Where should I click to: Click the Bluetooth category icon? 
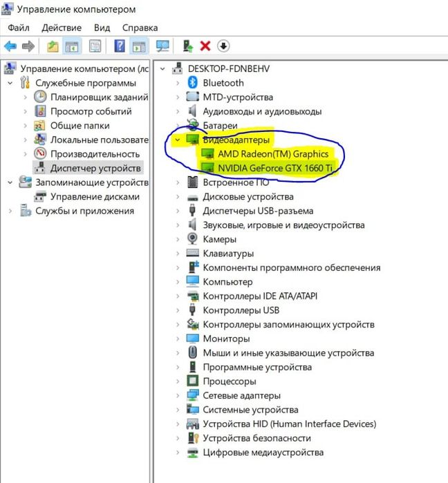point(193,82)
